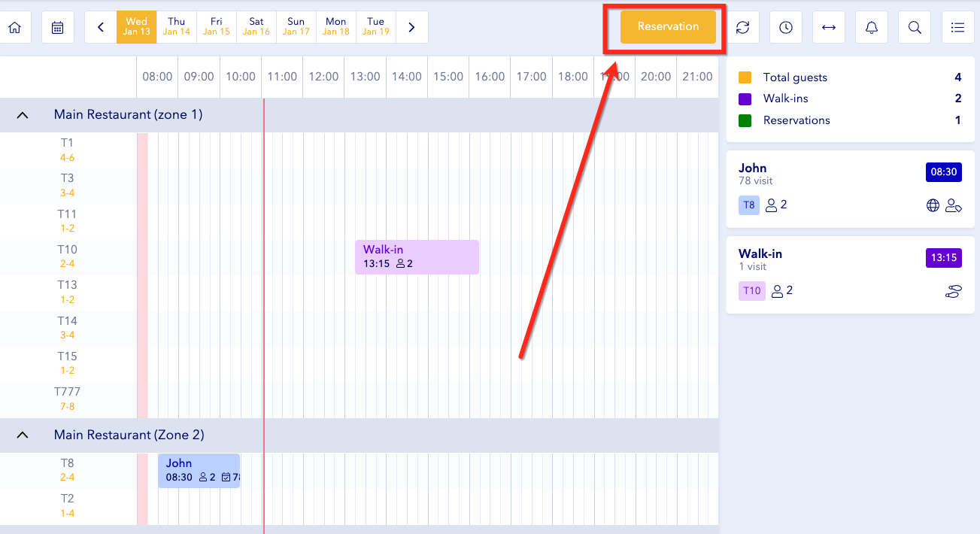Collapse the Main Restaurant (zone 1) section

22,114
